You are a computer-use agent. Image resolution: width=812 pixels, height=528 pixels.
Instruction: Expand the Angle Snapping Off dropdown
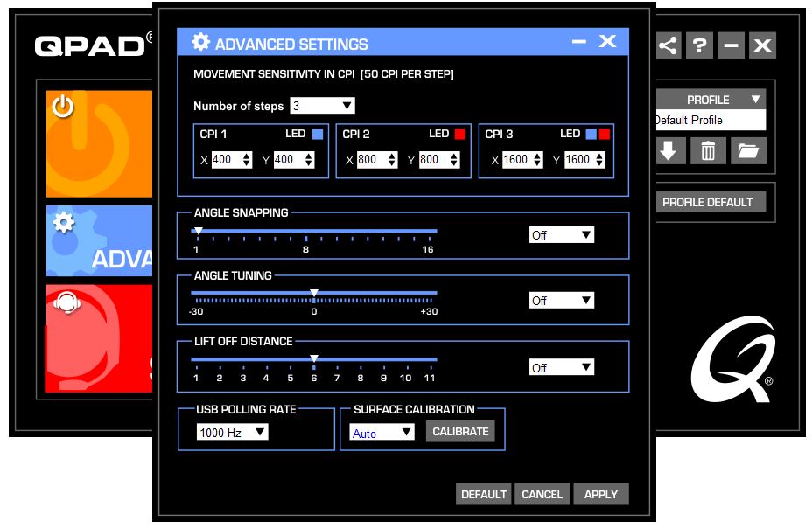coord(562,235)
